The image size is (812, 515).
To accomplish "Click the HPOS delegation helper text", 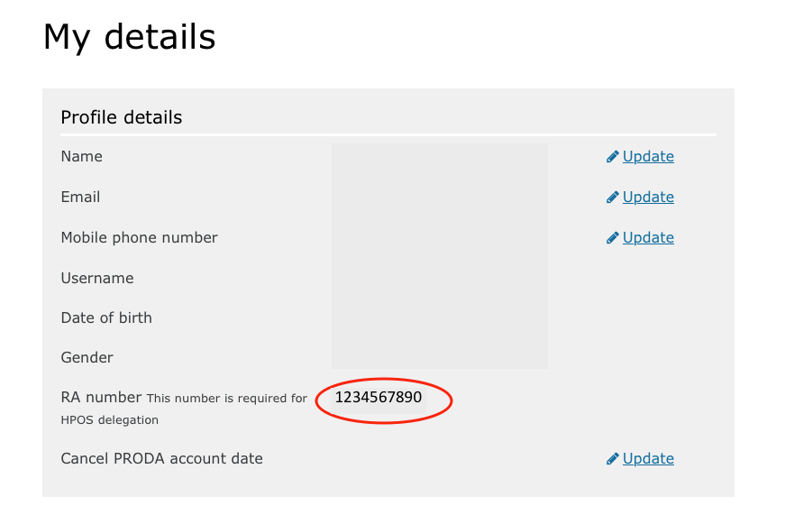I will pyautogui.click(x=109, y=419).
